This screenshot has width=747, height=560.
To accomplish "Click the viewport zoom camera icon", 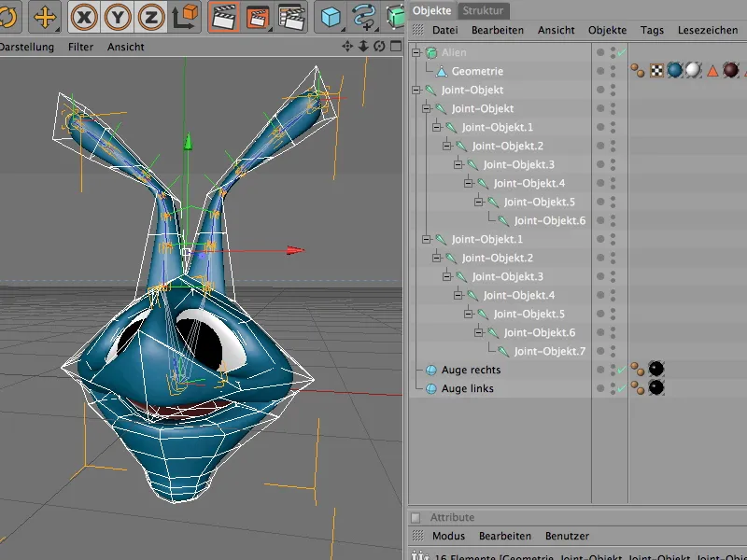I will pos(363,46).
